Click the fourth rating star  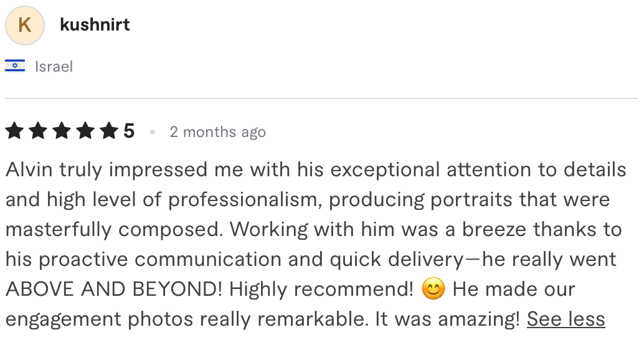point(85,131)
